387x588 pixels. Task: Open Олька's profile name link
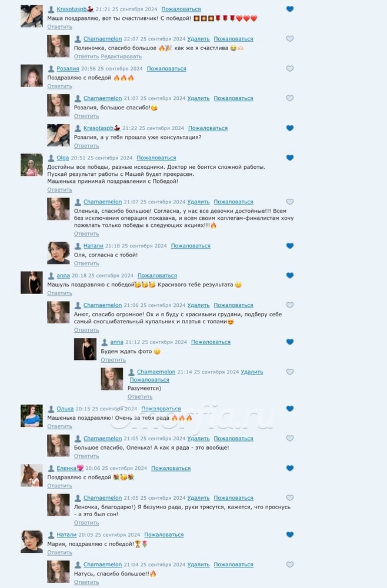[x=65, y=409]
